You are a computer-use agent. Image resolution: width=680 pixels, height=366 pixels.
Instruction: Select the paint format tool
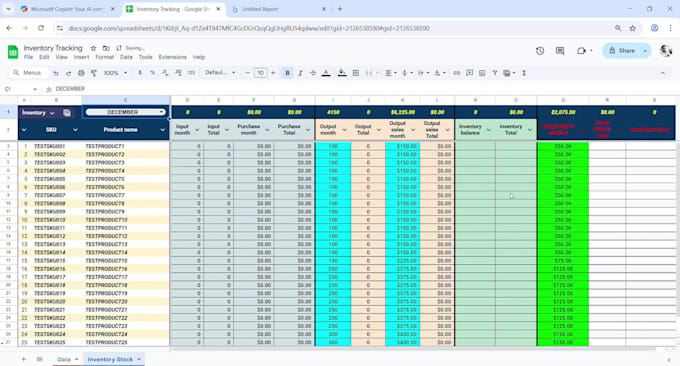click(94, 73)
